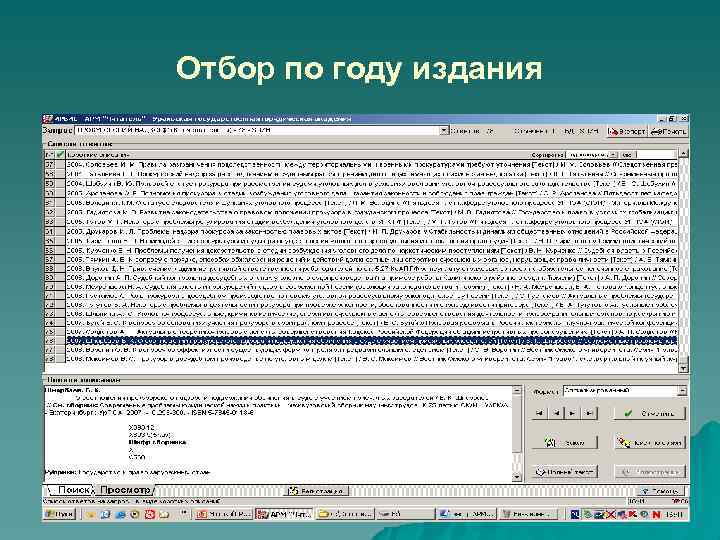This screenshot has width=720, height=540.
Task: Switch to the Просмотр tab
Action: click(125, 490)
